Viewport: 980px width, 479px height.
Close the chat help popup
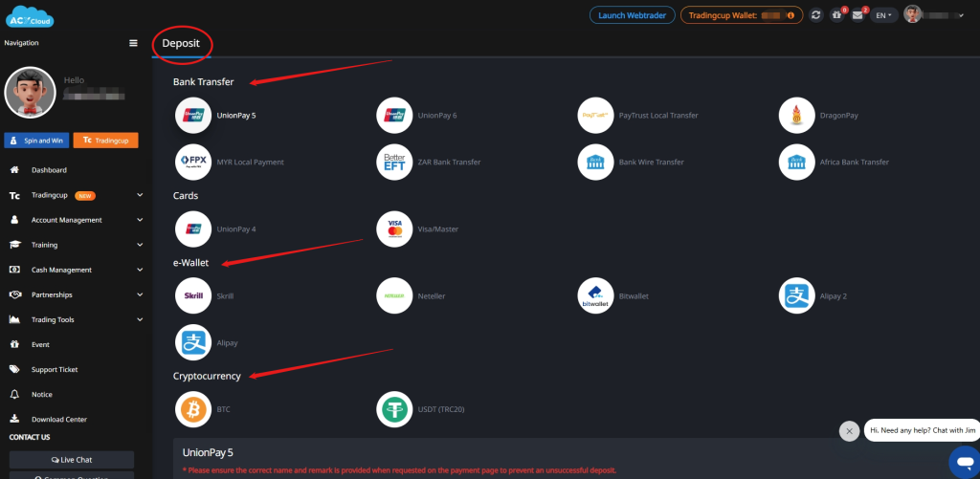pos(849,431)
